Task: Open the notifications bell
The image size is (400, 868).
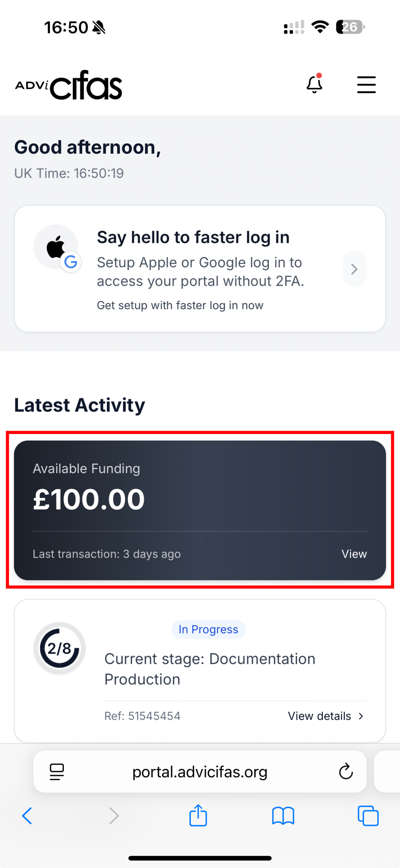Action: tap(314, 84)
